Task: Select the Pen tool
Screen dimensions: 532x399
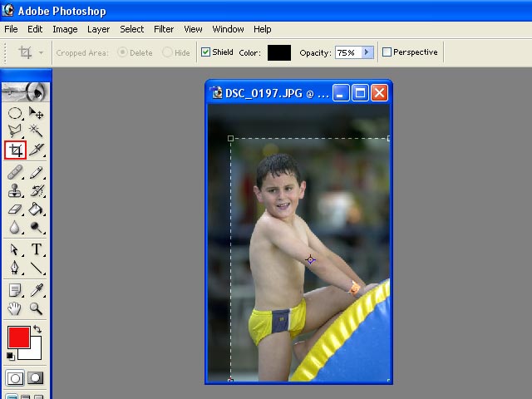Action: click(15, 268)
